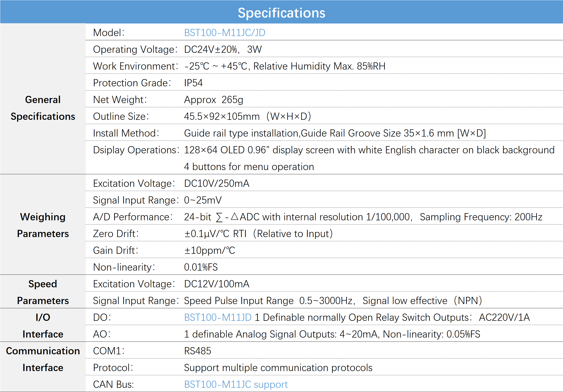Screen dimensions: 563x392
Task: Select the General Specifications section label
Action: click(x=43, y=108)
